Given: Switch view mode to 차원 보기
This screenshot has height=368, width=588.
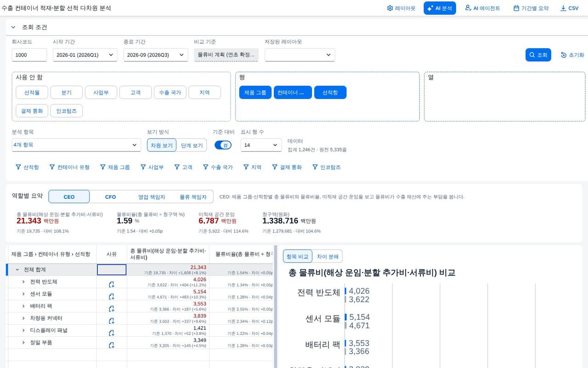Looking at the screenshot, I should point(162,145).
